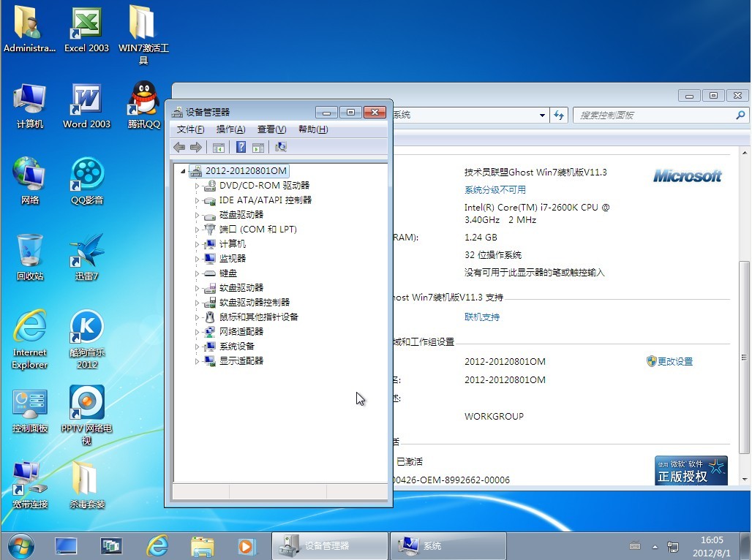Expand the 显示适配器 node
The image size is (752, 560).
click(197, 361)
